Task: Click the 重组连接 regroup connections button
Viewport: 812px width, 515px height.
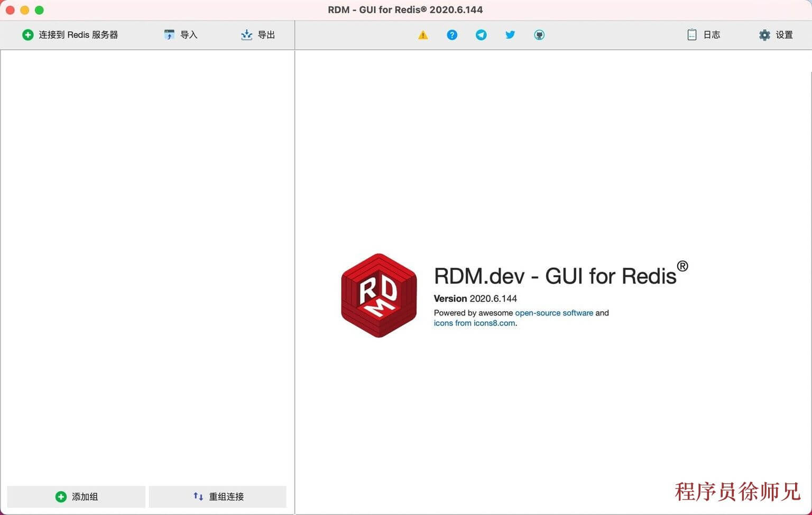Action: 218,497
